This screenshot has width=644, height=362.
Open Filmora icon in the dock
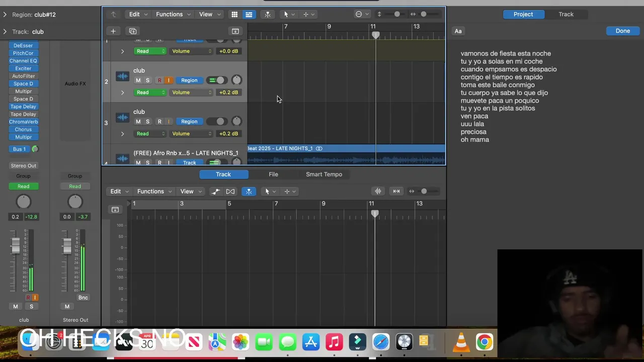pyautogui.click(x=358, y=342)
